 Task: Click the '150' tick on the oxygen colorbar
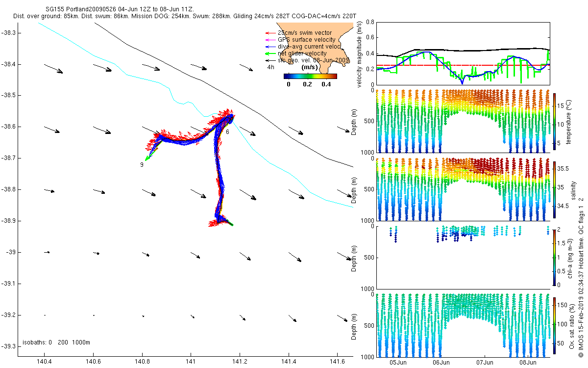pyautogui.click(x=563, y=305)
